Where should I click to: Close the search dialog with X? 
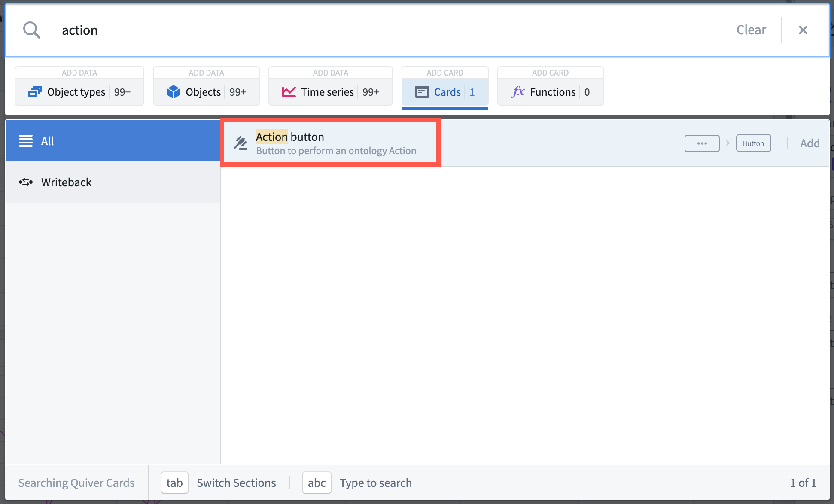click(x=803, y=30)
